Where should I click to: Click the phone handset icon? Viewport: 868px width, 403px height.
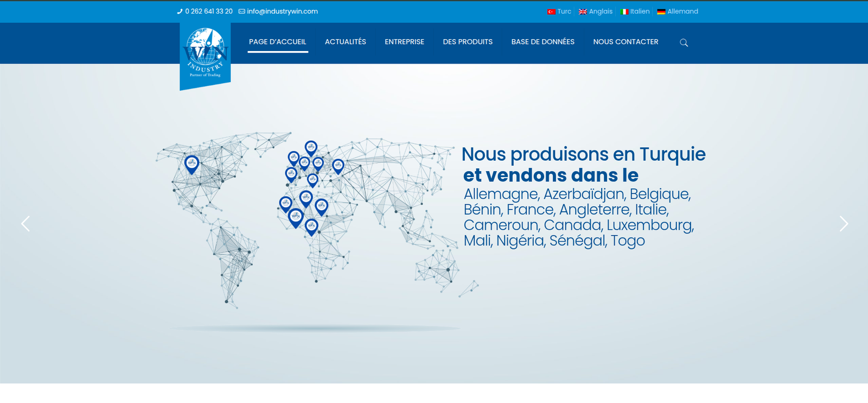tap(180, 11)
